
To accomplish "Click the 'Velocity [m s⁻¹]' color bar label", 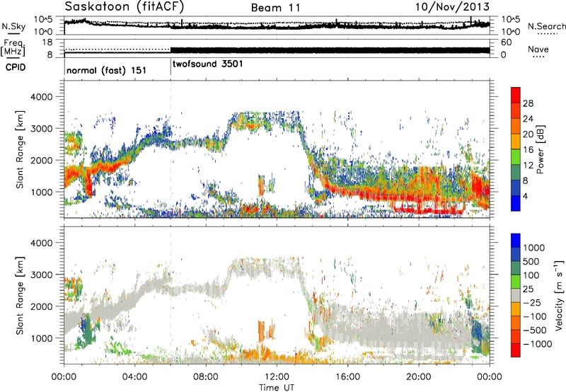I will pos(559,295).
